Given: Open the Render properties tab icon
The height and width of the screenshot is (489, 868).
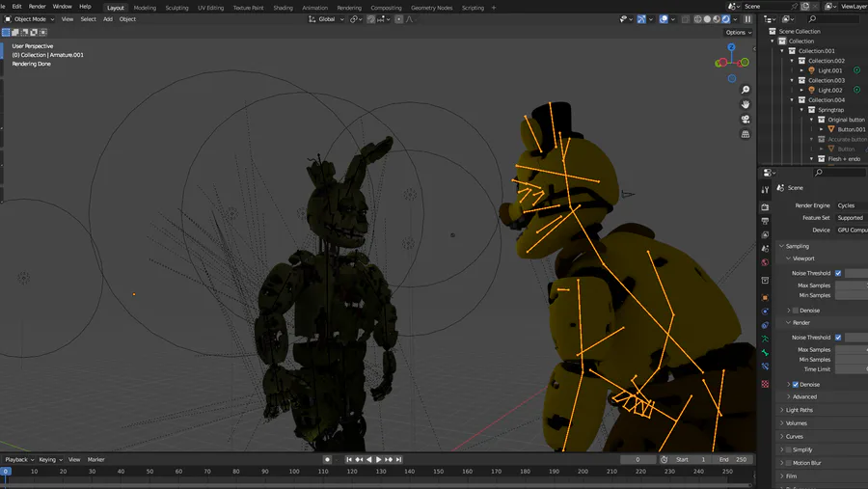Looking at the screenshot, I should (765, 207).
